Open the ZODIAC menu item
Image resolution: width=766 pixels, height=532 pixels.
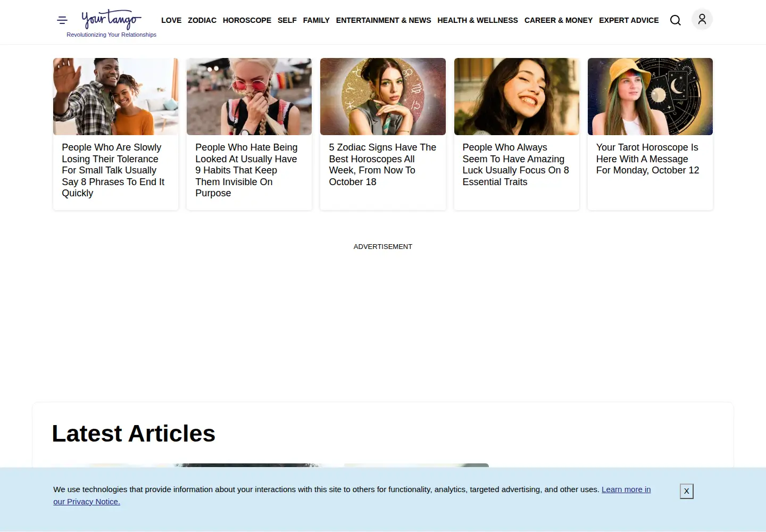[202, 20]
